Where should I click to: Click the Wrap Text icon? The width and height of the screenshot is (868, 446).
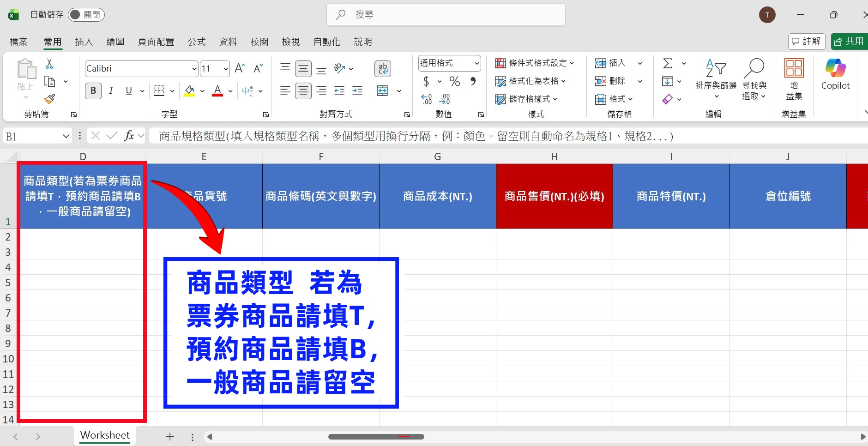(383, 69)
